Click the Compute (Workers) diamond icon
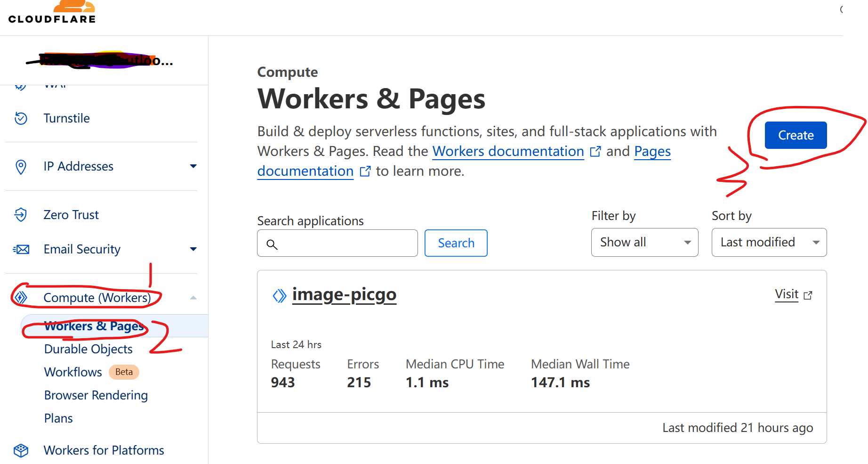 coord(21,298)
